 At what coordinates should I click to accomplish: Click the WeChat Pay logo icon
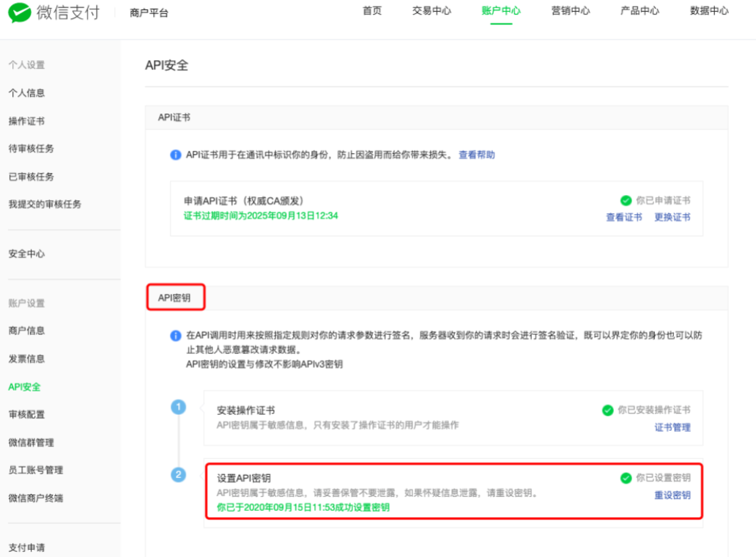20,12
